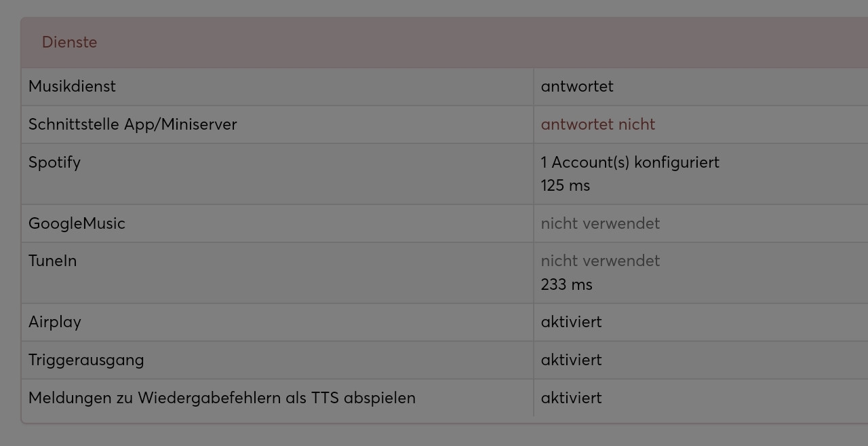
Task: Click Airplay's "aktiviert" status
Action: (571, 322)
